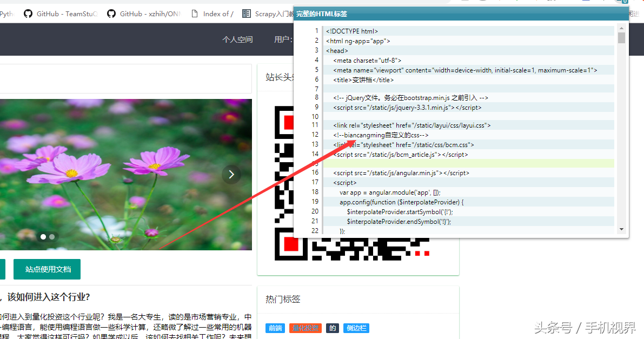This screenshot has height=339, width=644.
Task: Select the 侧边栏 hot tag
Action: click(356, 328)
